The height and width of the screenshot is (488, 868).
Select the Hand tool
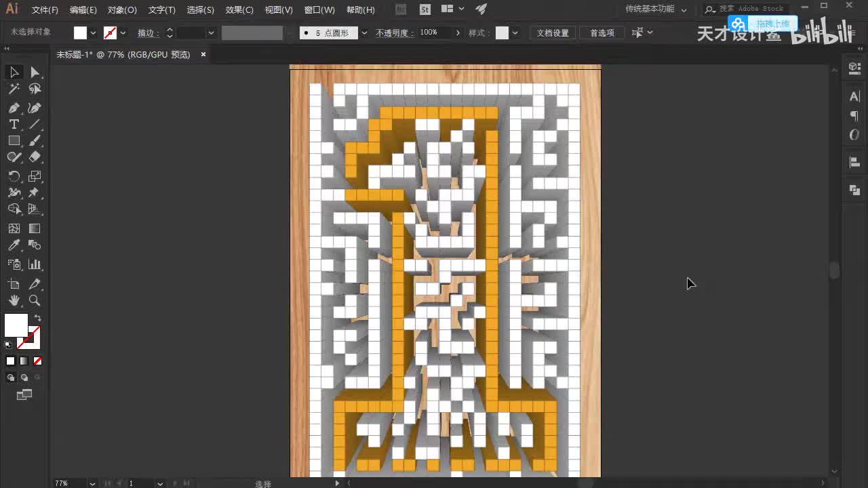14,301
